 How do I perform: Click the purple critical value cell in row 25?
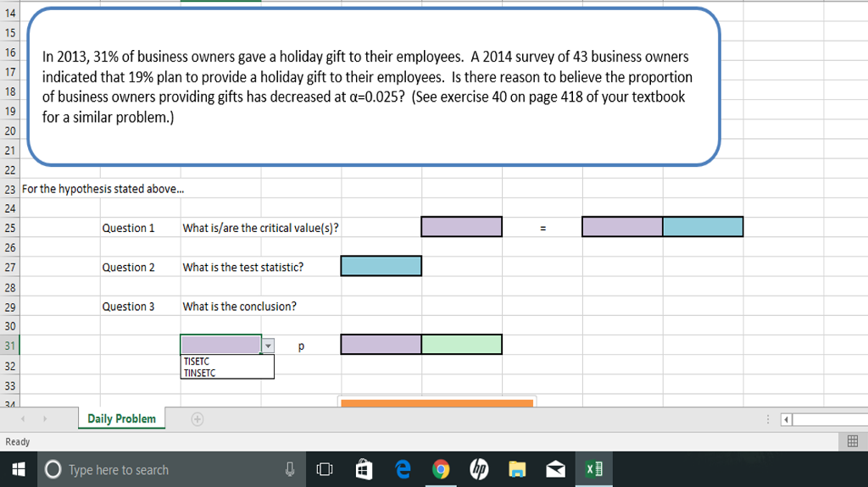462,227
